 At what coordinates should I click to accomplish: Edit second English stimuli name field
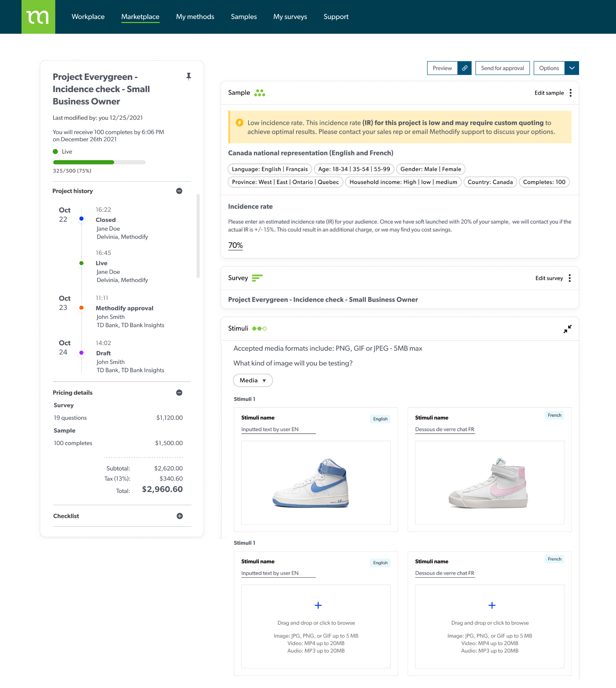coord(278,573)
